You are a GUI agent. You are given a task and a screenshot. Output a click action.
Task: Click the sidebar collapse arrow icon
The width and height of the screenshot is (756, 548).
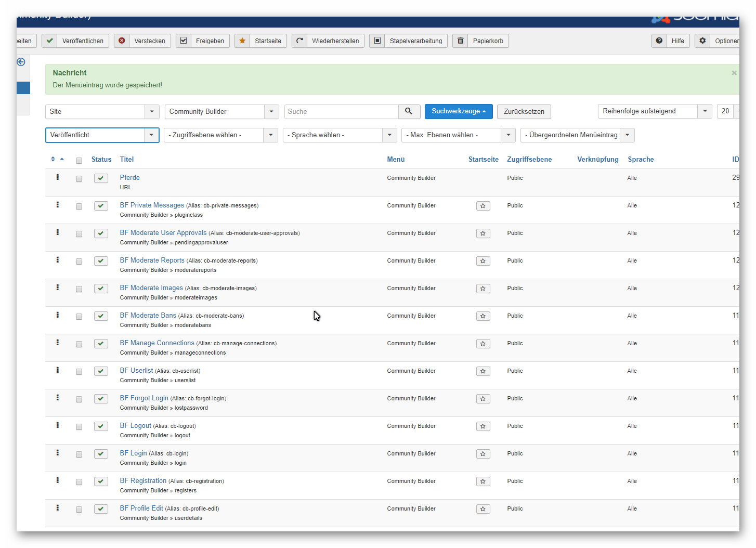(x=21, y=62)
